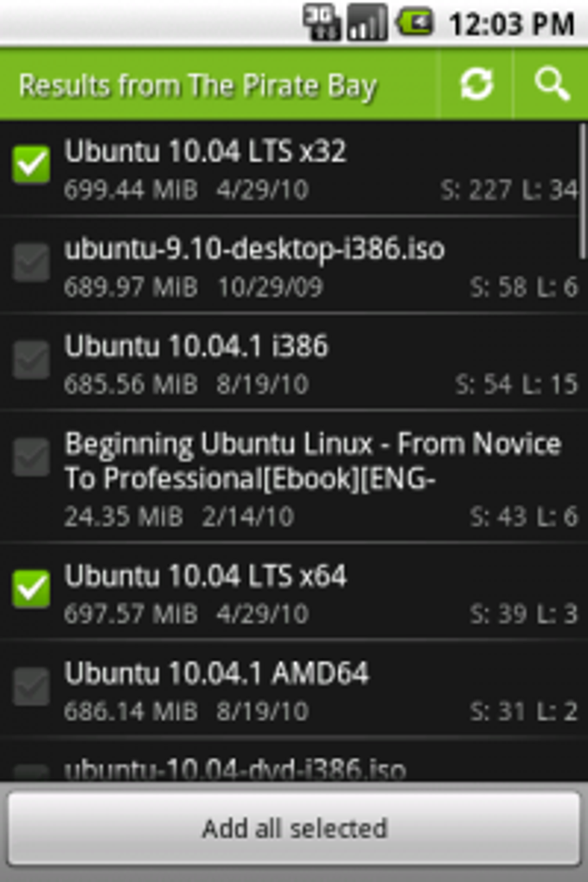Check ubuntu-9.10-desktop-i386.iso checkbox
The image size is (588, 882).
(32, 263)
